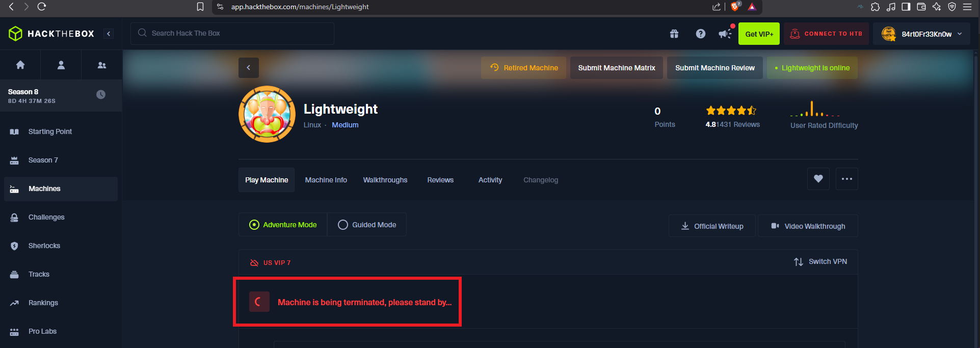This screenshot has width=980, height=348.
Task: Open the gift rewards icon
Action: coord(674,34)
